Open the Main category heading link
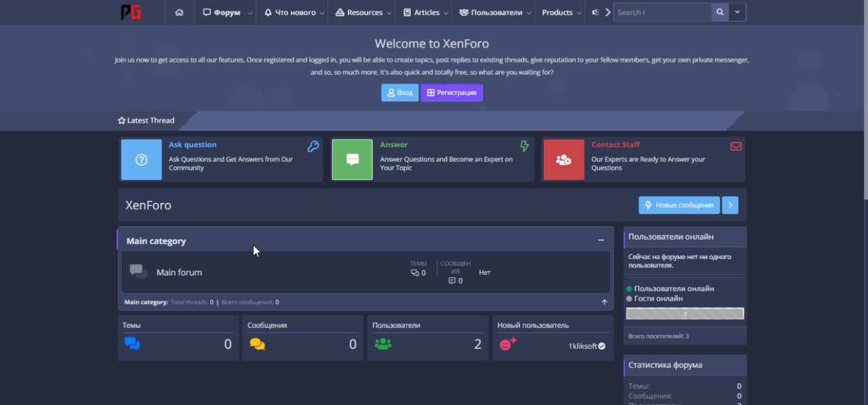This screenshot has width=868, height=405. tap(156, 241)
